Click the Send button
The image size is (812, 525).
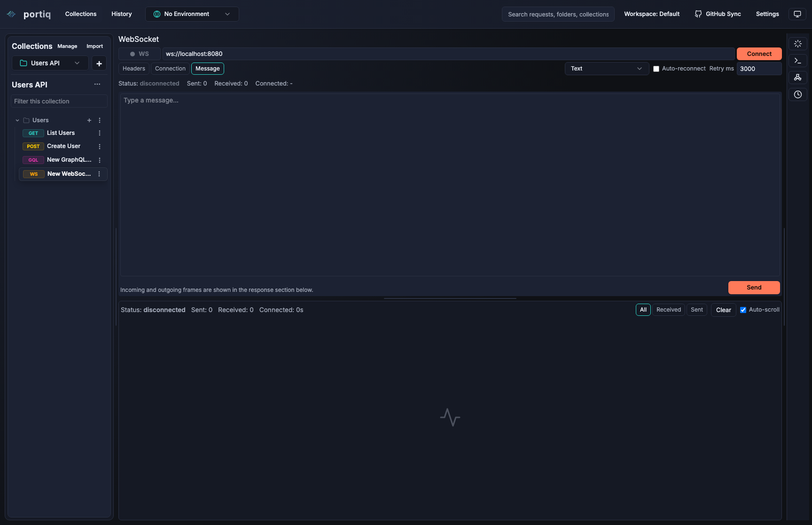pos(754,288)
